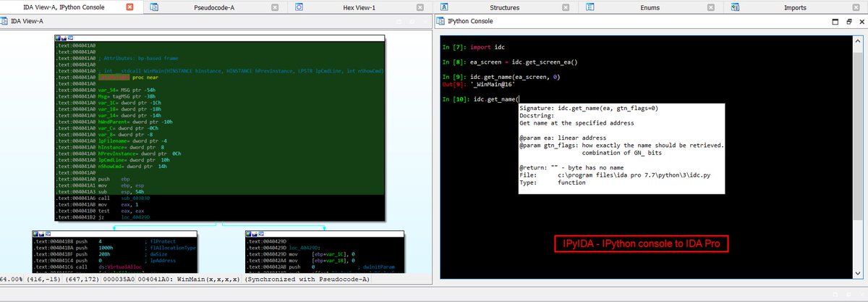Click the 'import idc' console line
This screenshot has width=868, height=302.
tap(474, 47)
